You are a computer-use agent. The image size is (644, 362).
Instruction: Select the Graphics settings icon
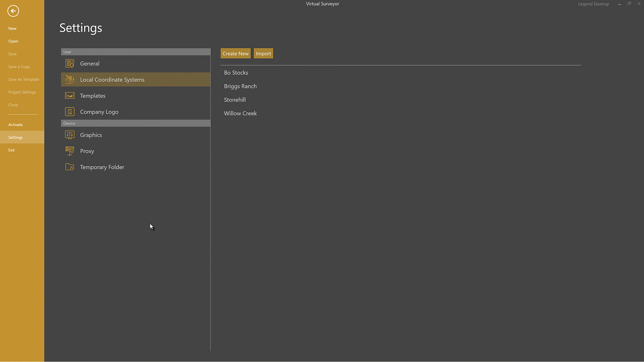tap(69, 135)
